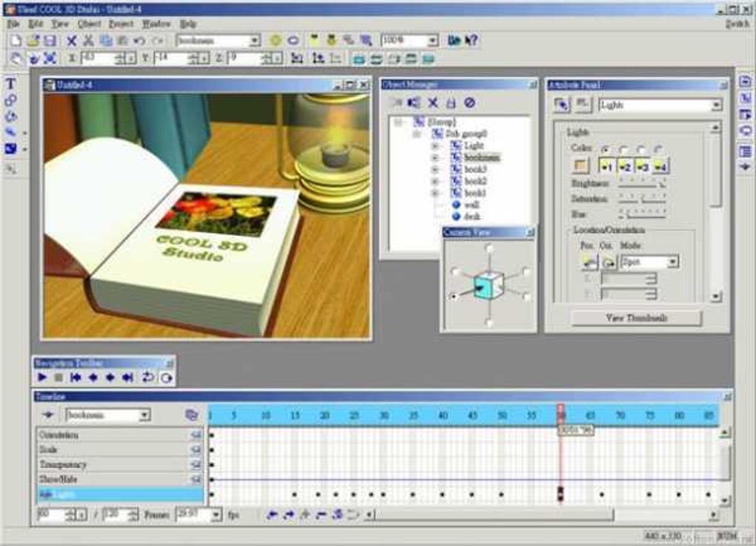The height and width of the screenshot is (546, 756).
Task: Open the frame rate fps dropdown
Action: tap(216, 515)
